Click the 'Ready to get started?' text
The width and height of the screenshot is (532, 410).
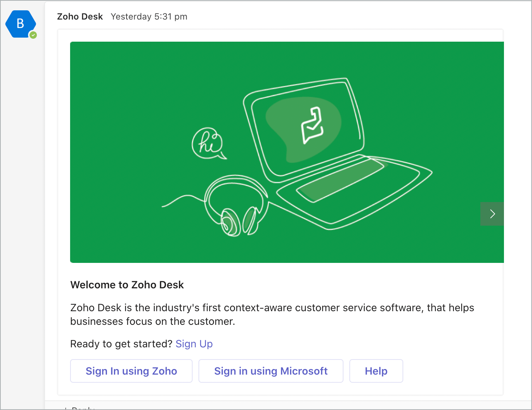pos(121,344)
